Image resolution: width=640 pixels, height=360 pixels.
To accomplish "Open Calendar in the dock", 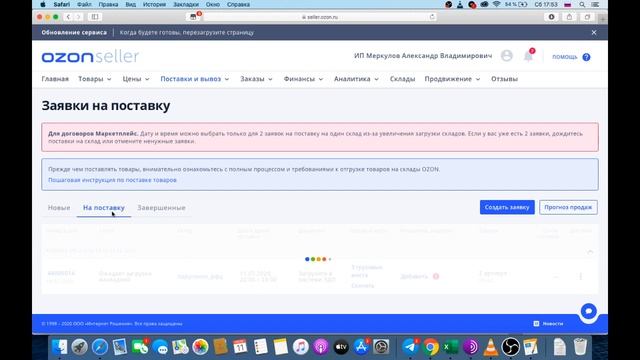I will click(240, 347).
